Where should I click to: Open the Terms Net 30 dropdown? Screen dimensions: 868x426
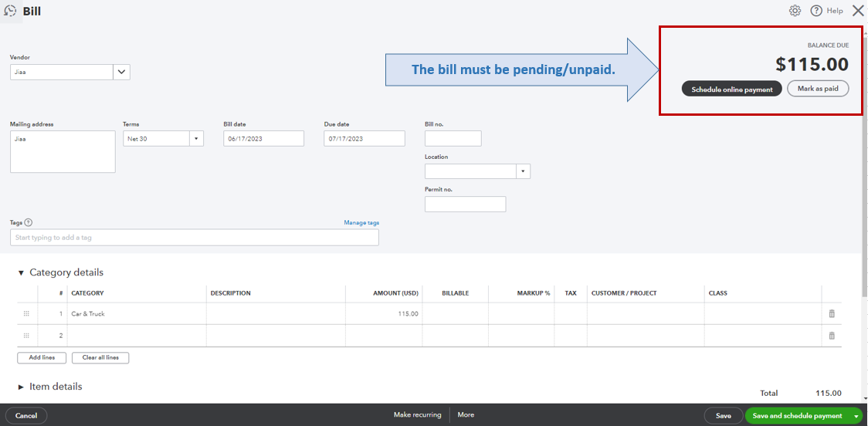(196, 139)
